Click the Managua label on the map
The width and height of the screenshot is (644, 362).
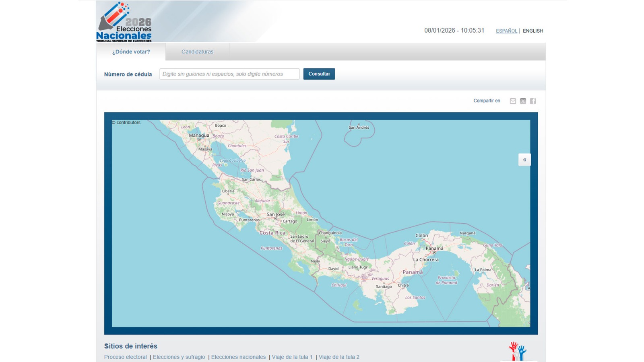click(199, 136)
